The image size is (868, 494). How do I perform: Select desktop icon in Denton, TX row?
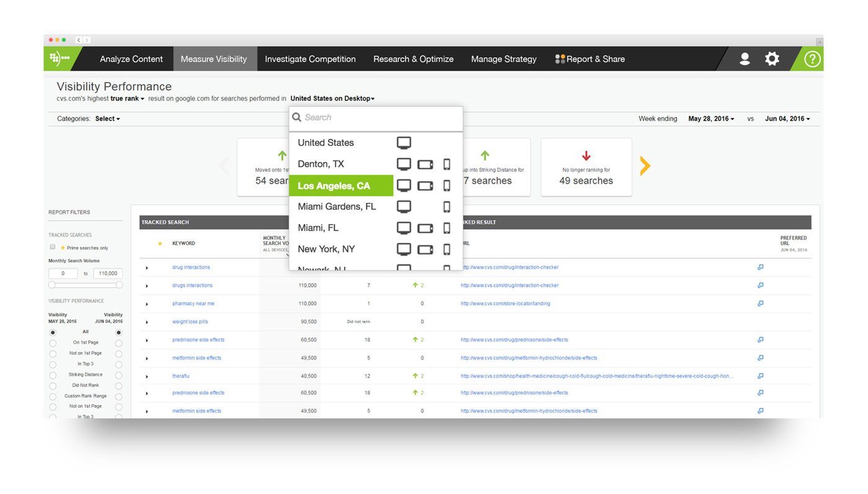[404, 164]
